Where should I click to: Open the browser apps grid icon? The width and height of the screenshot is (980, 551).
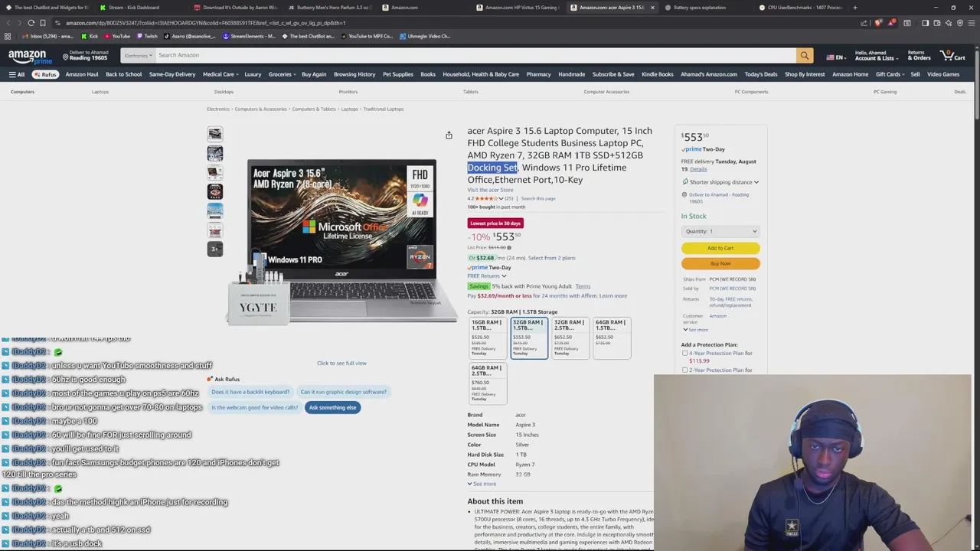coord(8,36)
